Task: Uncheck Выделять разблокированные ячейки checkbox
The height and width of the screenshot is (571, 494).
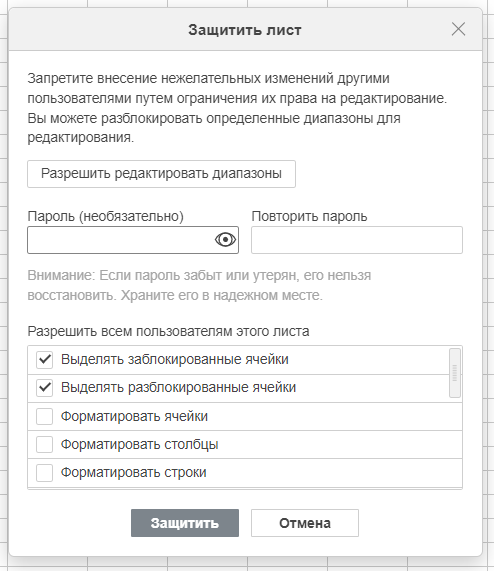Action: (x=44, y=387)
